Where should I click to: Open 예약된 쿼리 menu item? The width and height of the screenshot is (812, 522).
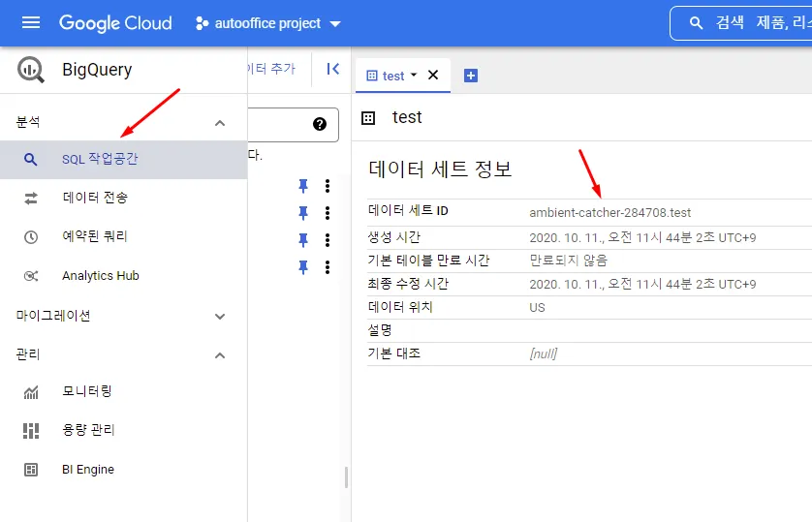pos(123,236)
